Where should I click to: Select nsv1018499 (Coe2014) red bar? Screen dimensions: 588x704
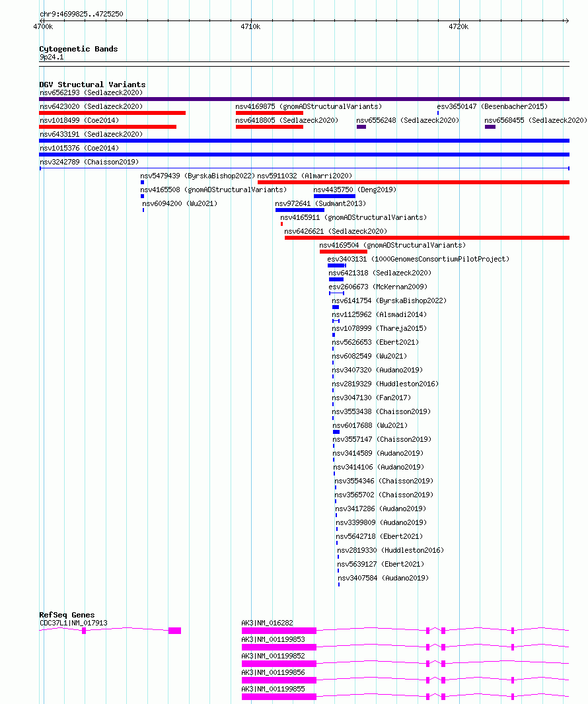(108, 127)
